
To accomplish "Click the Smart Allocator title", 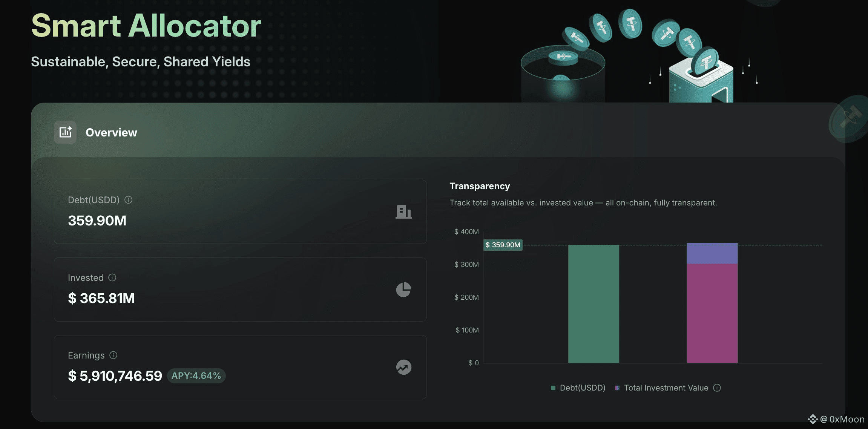I will point(146,26).
